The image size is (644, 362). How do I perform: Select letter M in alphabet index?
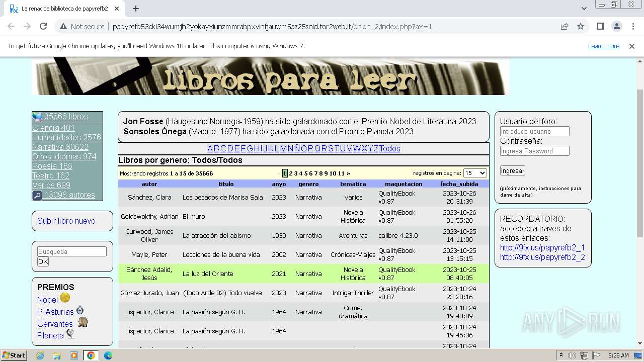(x=283, y=148)
